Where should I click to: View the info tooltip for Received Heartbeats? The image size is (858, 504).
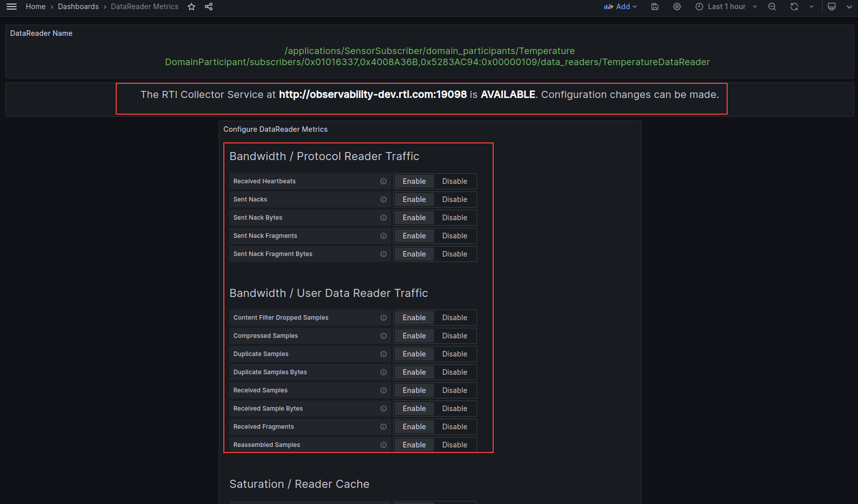[383, 181]
